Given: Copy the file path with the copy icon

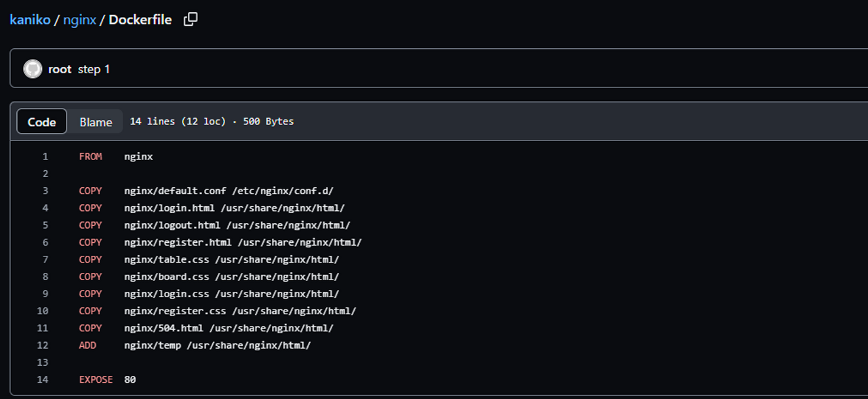Looking at the screenshot, I should pyautogui.click(x=191, y=19).
